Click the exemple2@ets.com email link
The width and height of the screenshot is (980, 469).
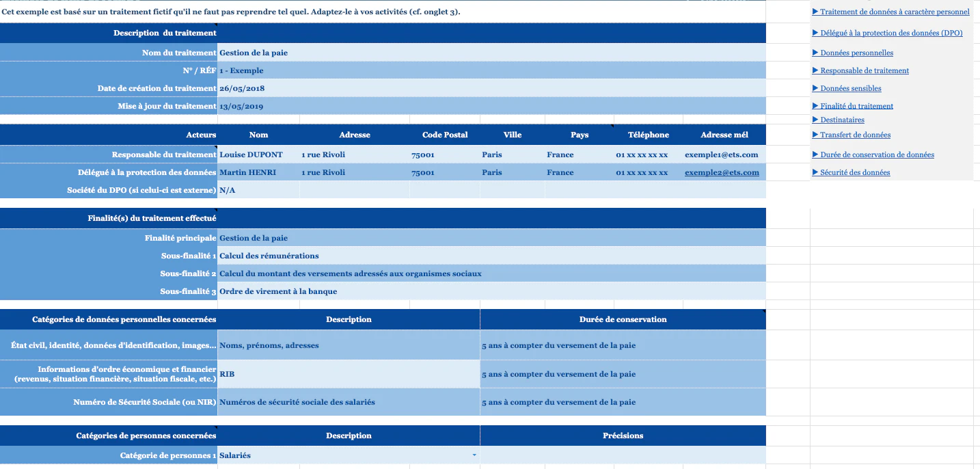tap(722, 172)
